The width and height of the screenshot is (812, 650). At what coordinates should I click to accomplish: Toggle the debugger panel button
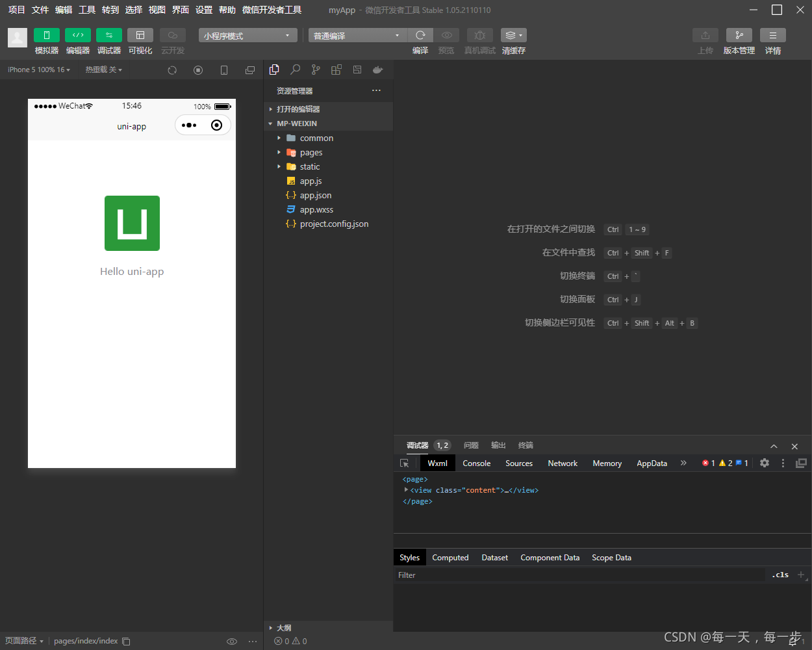point(109,35)
